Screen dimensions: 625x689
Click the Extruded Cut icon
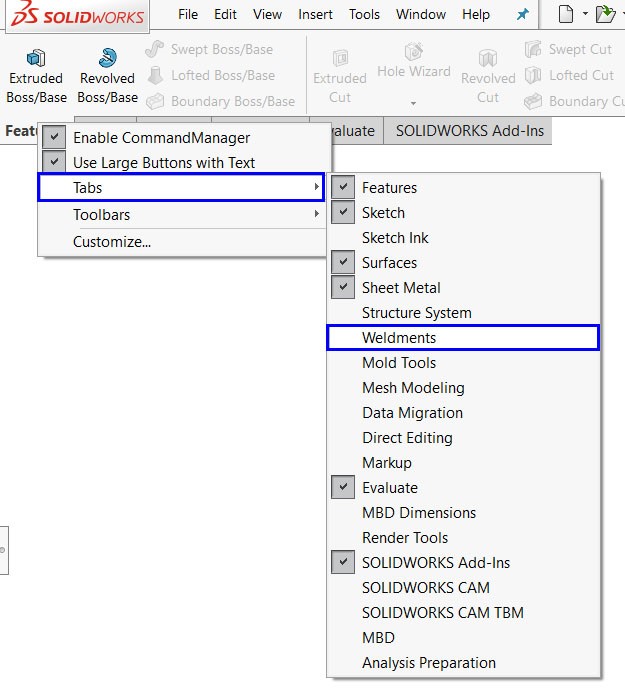(x=340, y=58)
